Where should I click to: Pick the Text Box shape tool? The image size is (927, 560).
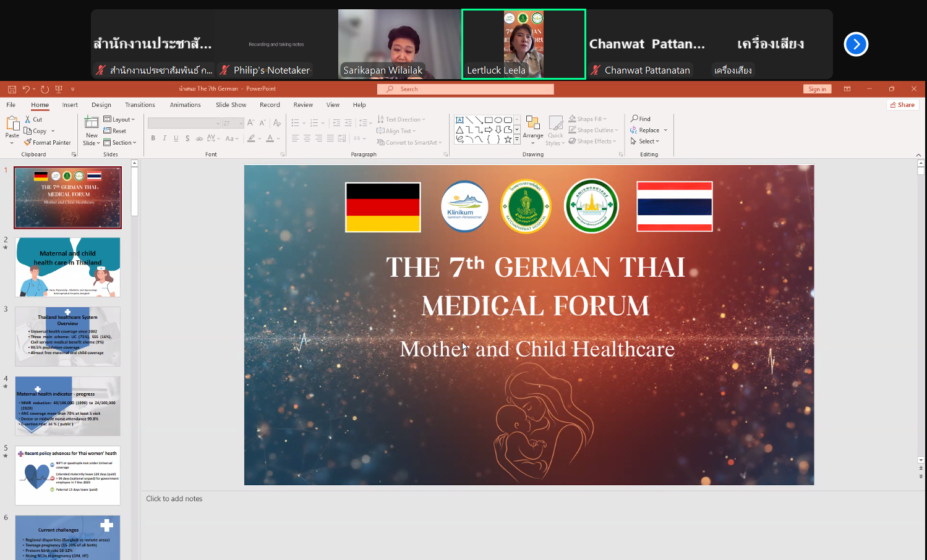pos(459,120)
